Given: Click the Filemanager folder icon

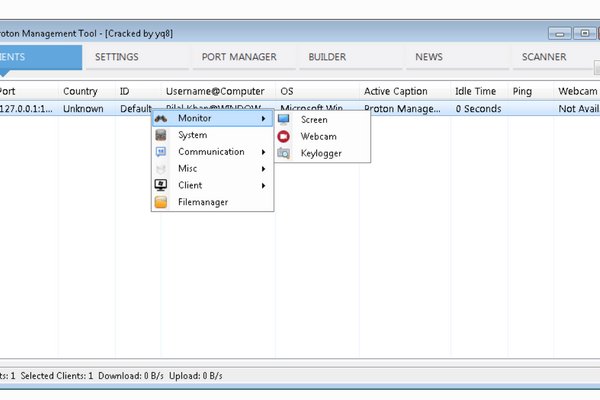Looking at the screenshot, I should 161,202.
